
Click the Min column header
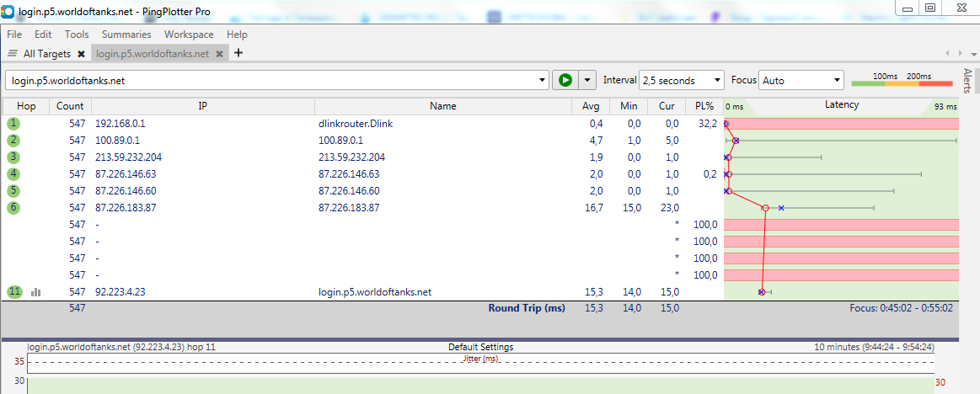pos(629,106)
